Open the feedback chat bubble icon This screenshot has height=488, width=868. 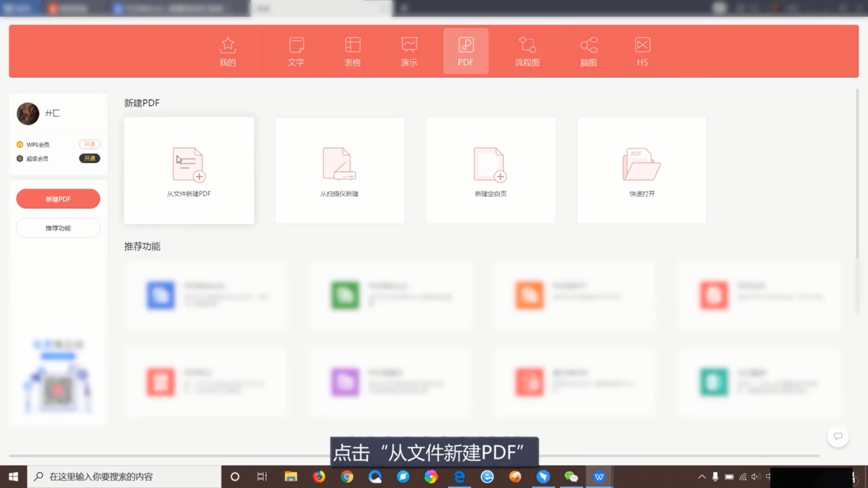[x=838, y=436]
